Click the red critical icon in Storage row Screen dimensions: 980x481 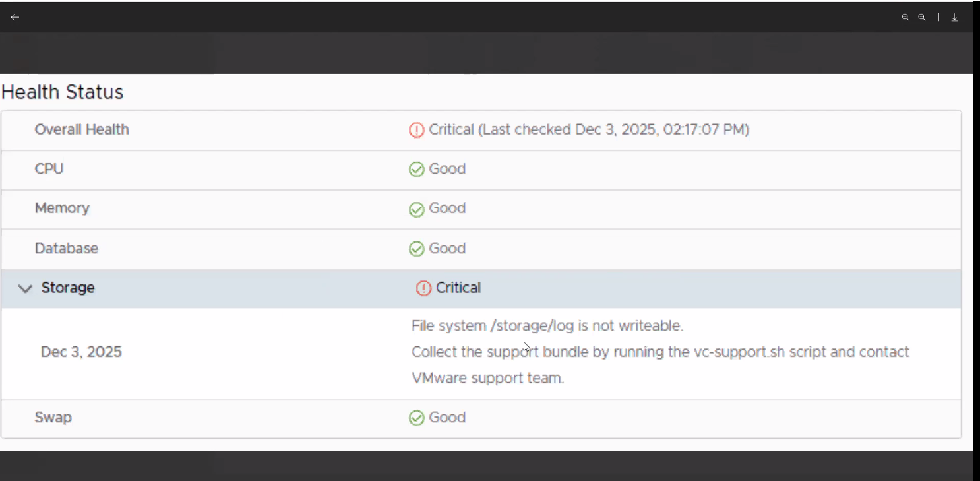[x=423, y=288]
